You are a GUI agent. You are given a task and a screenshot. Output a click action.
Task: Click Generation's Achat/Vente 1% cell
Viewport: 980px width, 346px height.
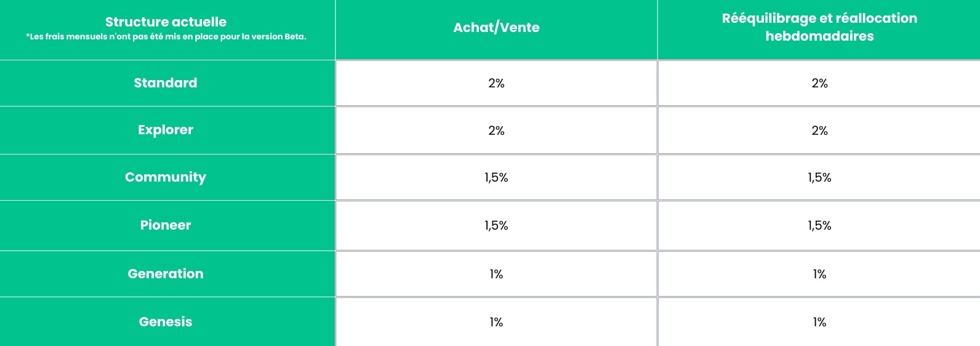coord(496,274)
